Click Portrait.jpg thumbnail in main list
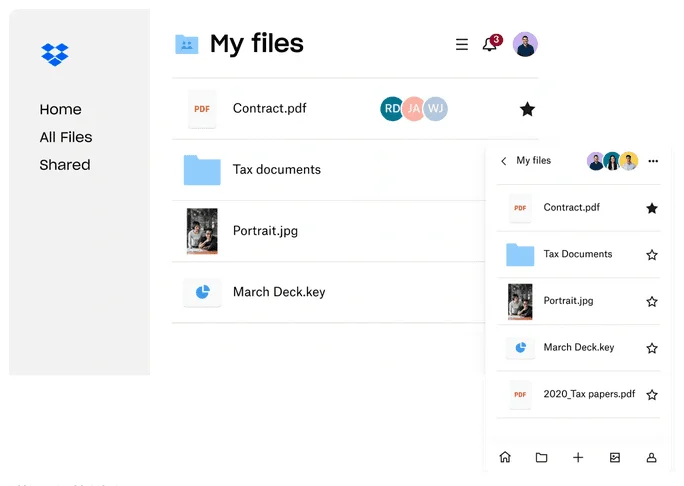The image size is (684, 486). pos(202,231)
